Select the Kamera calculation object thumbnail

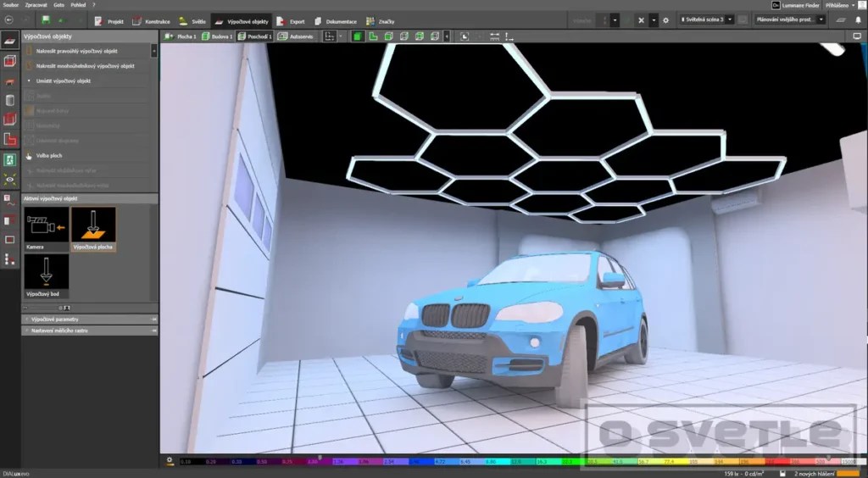47,229
